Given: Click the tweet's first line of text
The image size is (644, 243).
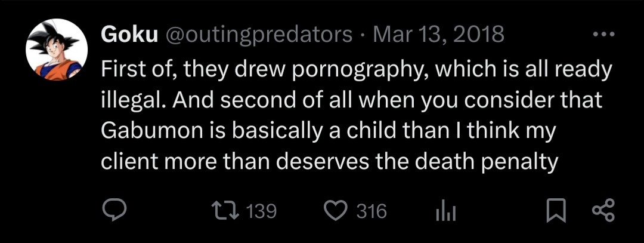Looking at the screenshot, I should pyautogui.click(x=356, y=69).
